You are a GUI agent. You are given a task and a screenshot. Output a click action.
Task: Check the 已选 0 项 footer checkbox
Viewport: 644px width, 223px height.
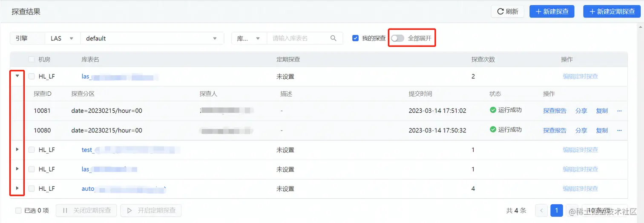click(x=18, y=210)
